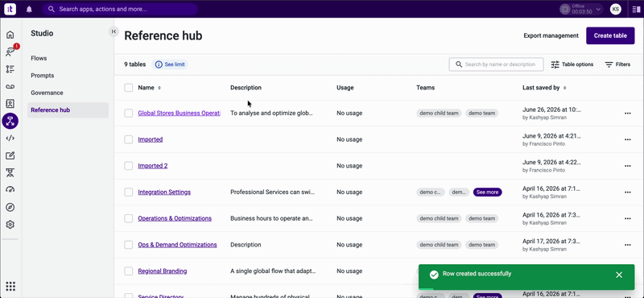
Task: Open the Operations & Optimizations table link
Action: 175,218
